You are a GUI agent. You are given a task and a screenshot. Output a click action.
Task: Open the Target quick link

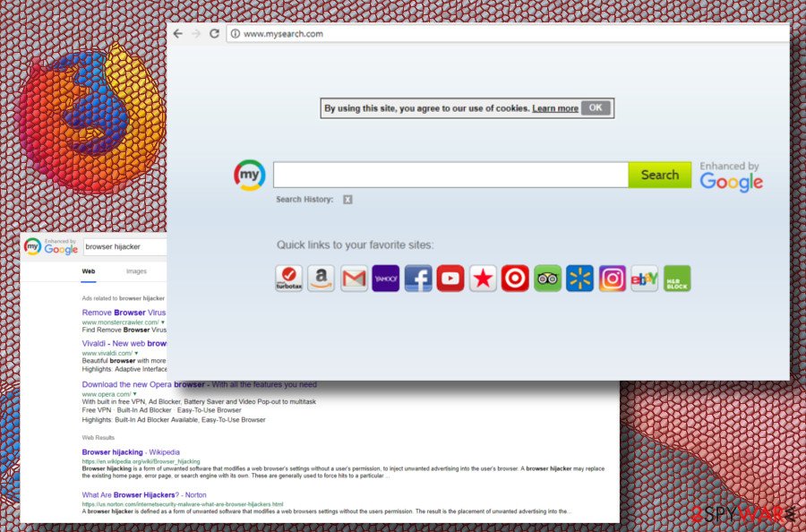[515, 279]
